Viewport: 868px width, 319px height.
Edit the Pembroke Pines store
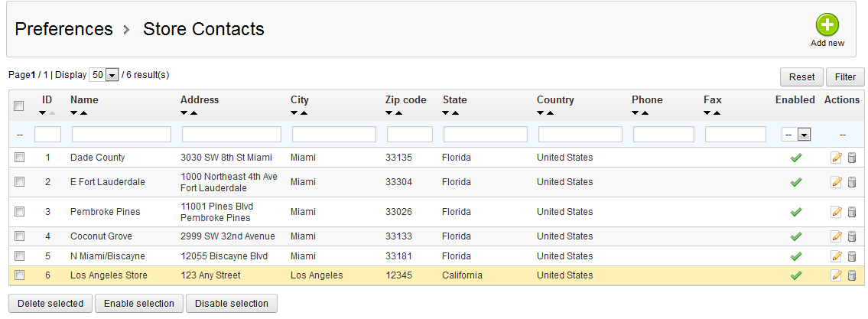pos(837,212)
